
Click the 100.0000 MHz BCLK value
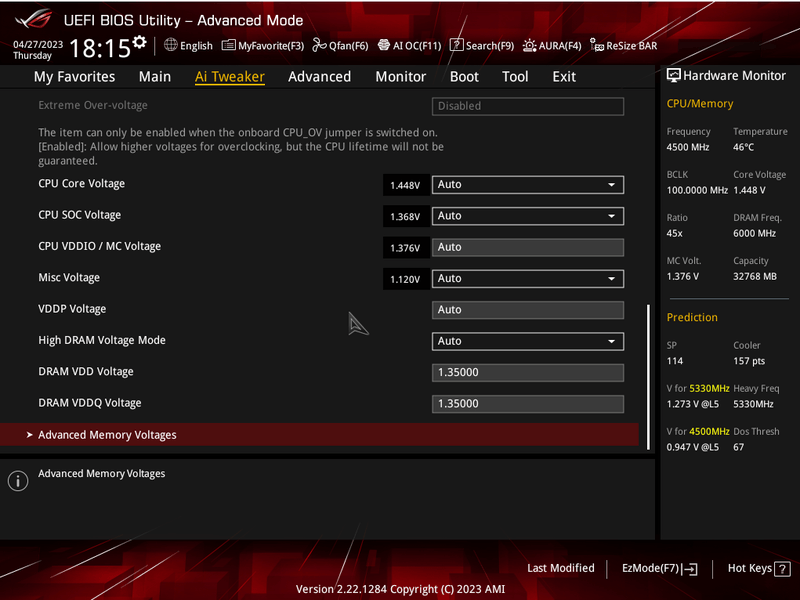[x=697, y=190]
